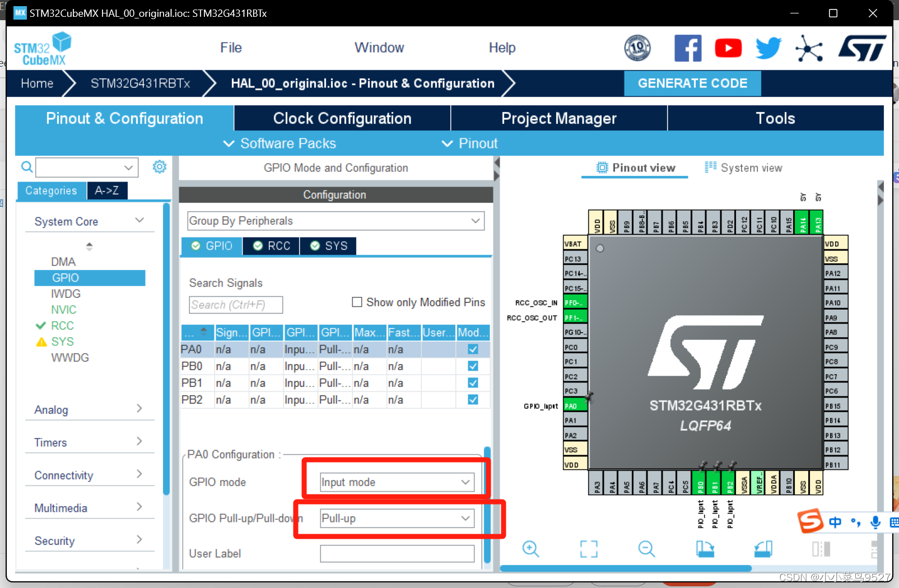Rotate the chip clockwise icon
This screenshot has width=899, height=588.
click(705, 549)
